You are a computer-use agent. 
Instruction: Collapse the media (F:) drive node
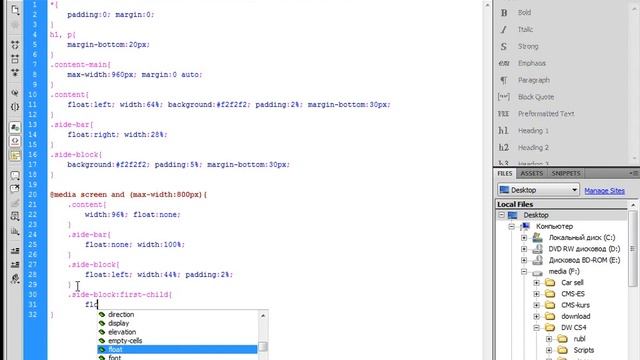coord(524,271)
